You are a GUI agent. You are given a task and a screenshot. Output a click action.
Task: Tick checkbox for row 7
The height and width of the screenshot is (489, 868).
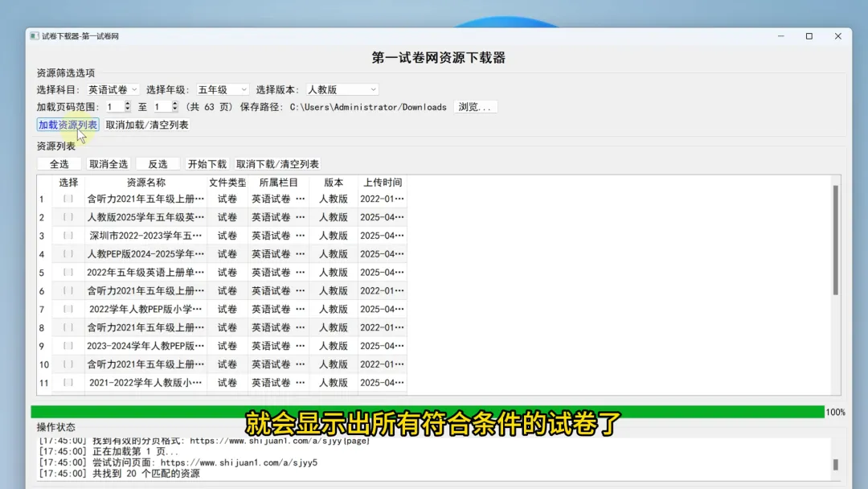(68, 309)
